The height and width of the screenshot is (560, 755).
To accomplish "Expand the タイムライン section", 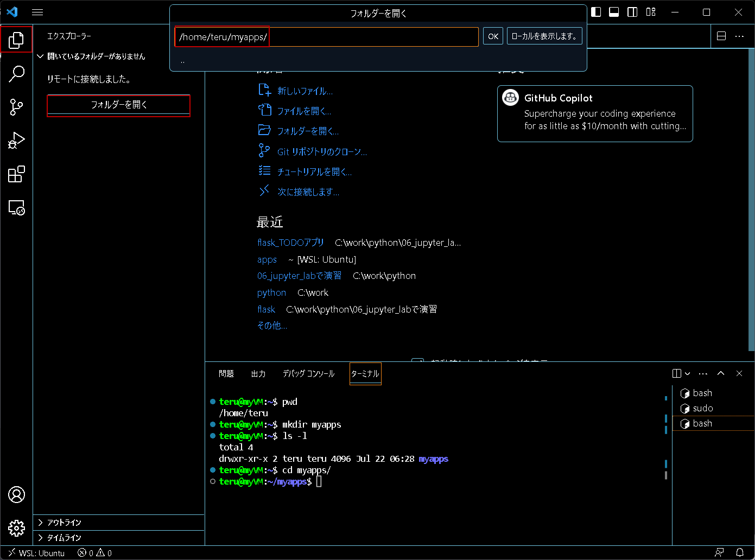I will coord(118,538).
